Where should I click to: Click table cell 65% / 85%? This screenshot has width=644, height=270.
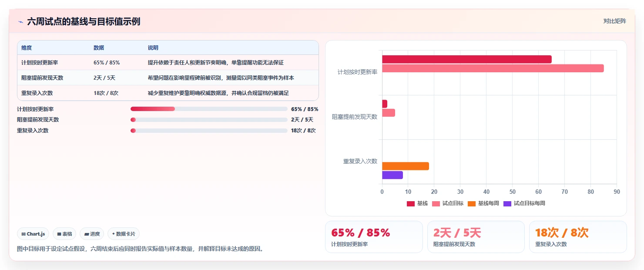tap(107, 63)
